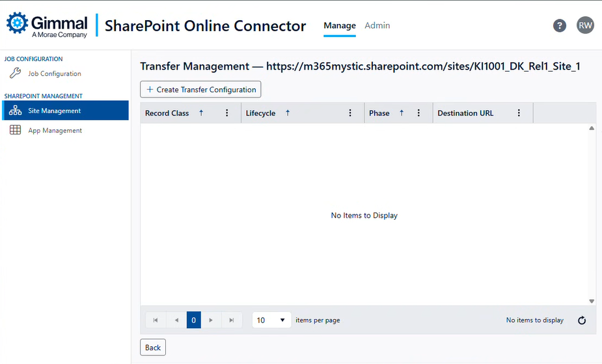Go to the previous page arrow
Viewport: 602px width, 364px height.
pyautogui.click(x=176, y=320)
